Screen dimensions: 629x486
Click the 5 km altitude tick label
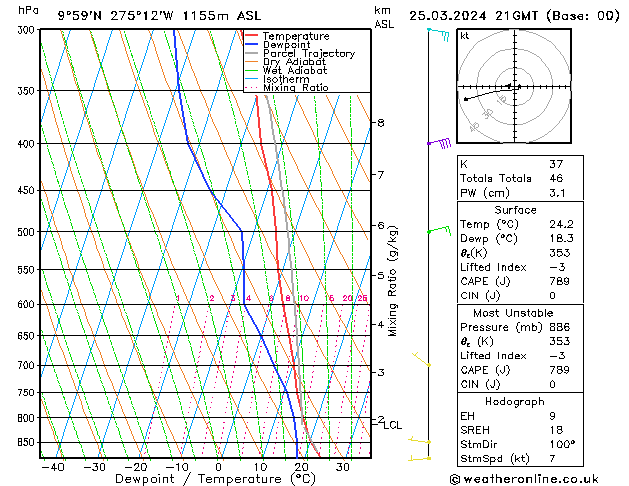tap(381, 275)
